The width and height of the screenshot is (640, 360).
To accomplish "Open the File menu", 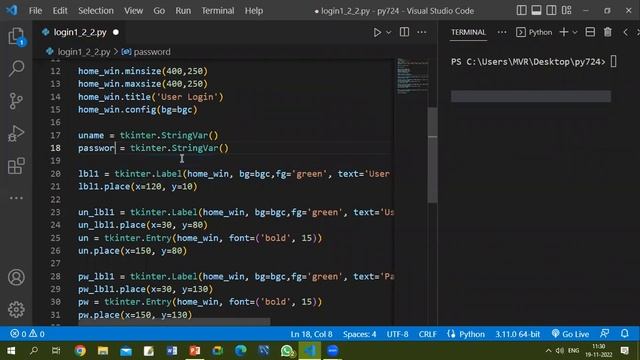I will coord(36,11).
